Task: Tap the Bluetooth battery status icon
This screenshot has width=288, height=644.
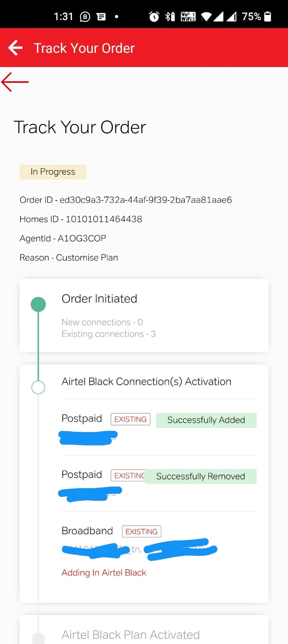Action: 170,17
